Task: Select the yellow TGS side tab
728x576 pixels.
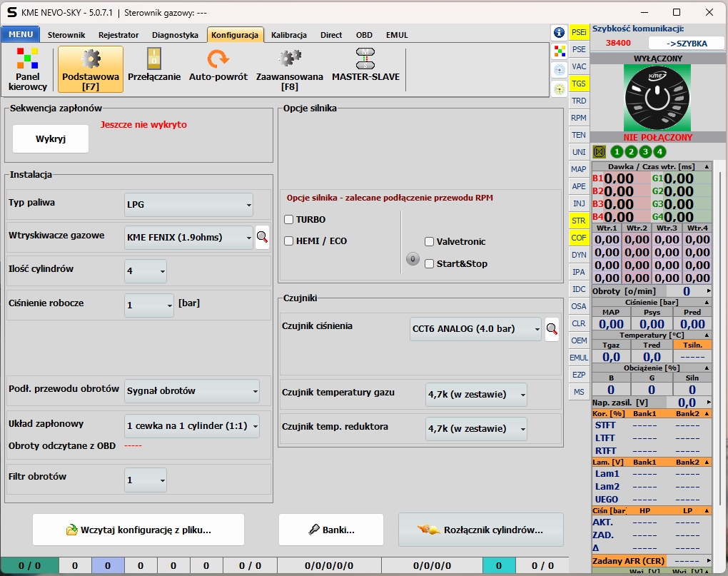Action: 579,84
